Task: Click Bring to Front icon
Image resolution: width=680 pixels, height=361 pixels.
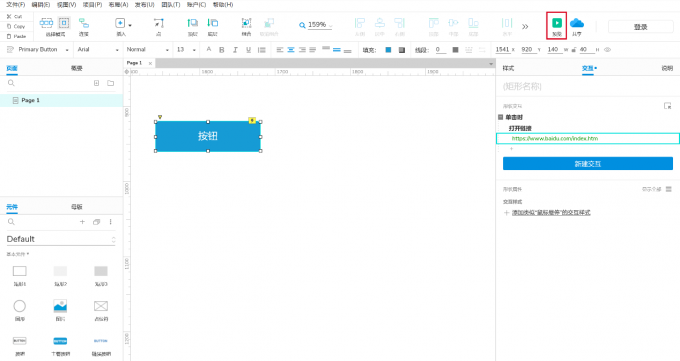Action: (193, 23)
